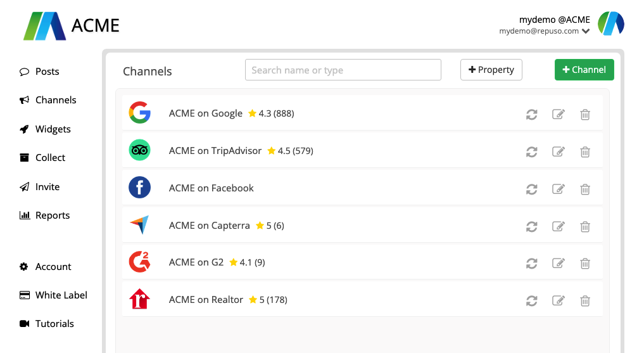Click the ACME on G2 name

(196, 262)
